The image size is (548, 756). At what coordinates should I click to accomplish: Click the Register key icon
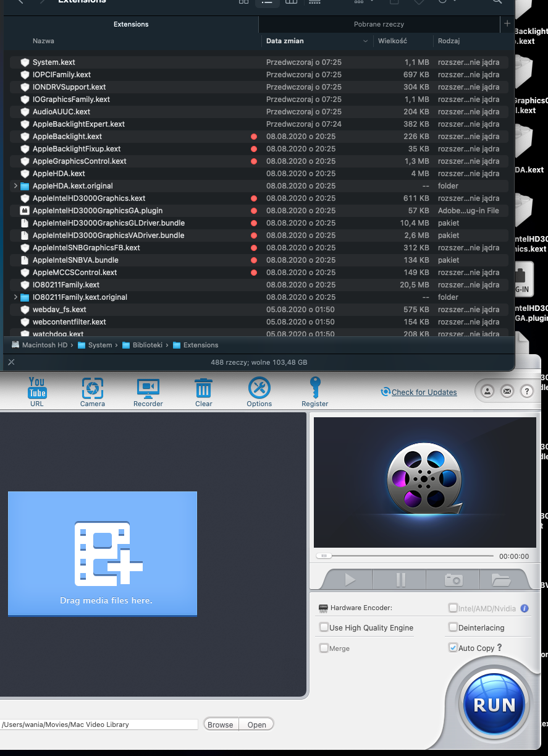click(x=315, y=392)
